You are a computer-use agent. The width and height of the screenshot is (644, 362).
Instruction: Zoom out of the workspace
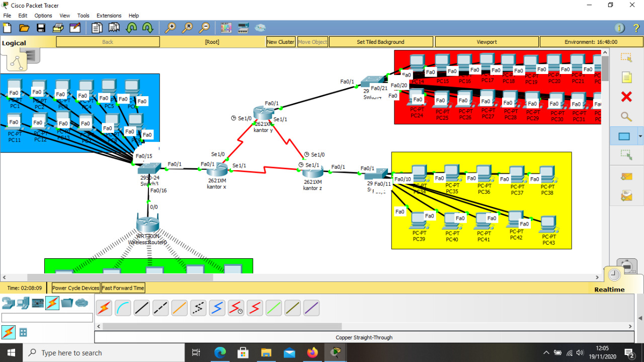click(204, 28)
